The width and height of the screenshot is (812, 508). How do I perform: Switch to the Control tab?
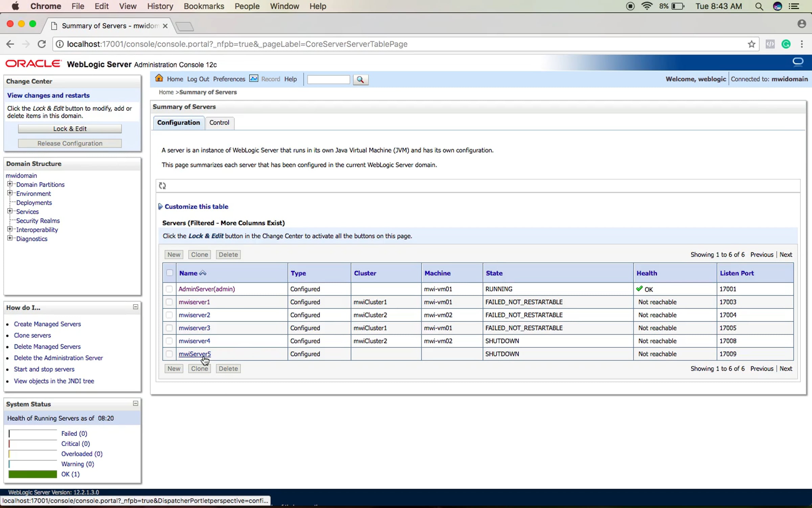pos(219,123)
